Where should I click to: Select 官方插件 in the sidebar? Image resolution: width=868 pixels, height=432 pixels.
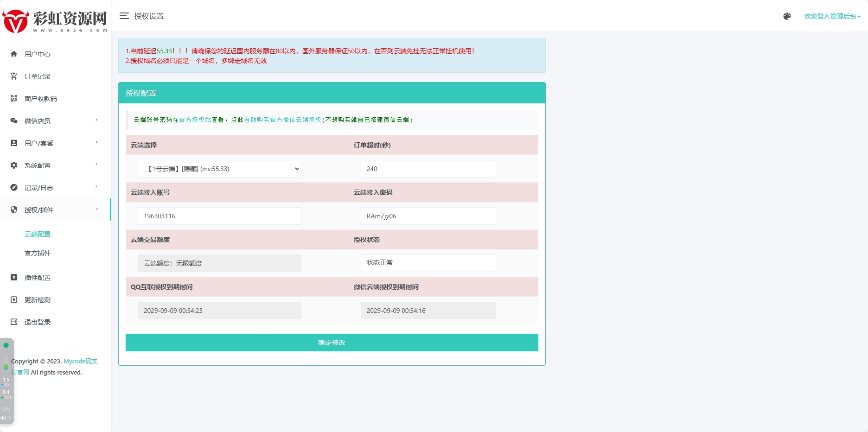point(38,253)
